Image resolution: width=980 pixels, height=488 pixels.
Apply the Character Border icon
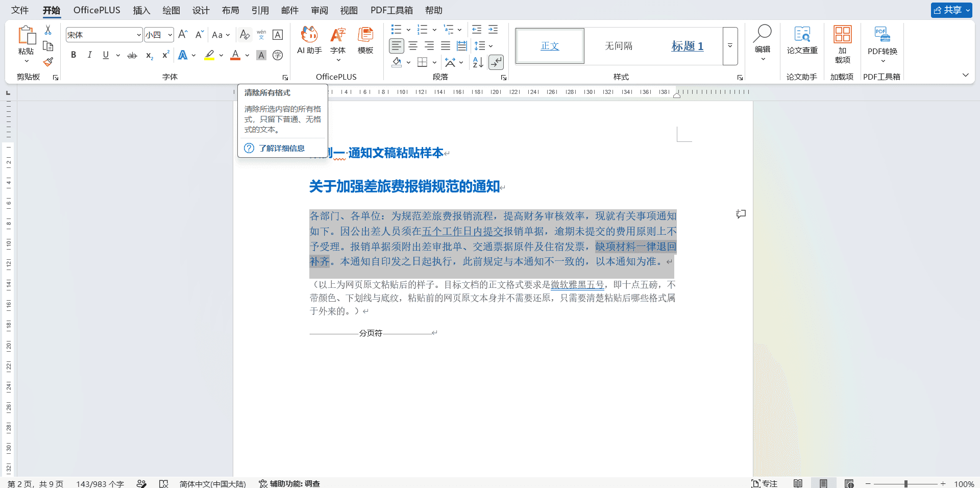coord(278,35)
